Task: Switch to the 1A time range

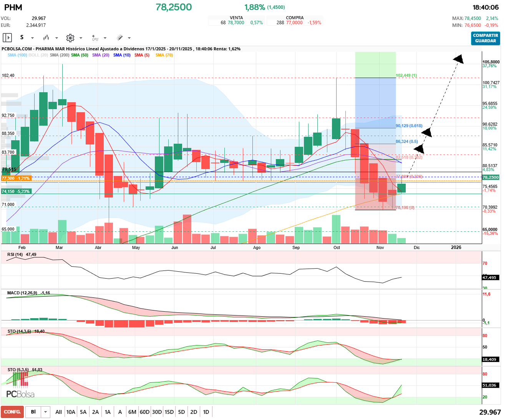Action: pos(108,412)
